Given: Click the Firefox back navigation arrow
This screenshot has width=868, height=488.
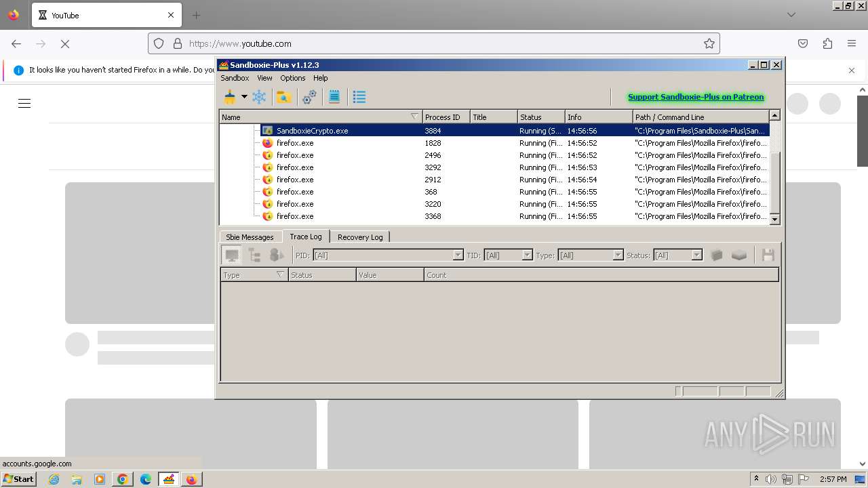Looking at the screenshot, I should click(x=16, y=43).
